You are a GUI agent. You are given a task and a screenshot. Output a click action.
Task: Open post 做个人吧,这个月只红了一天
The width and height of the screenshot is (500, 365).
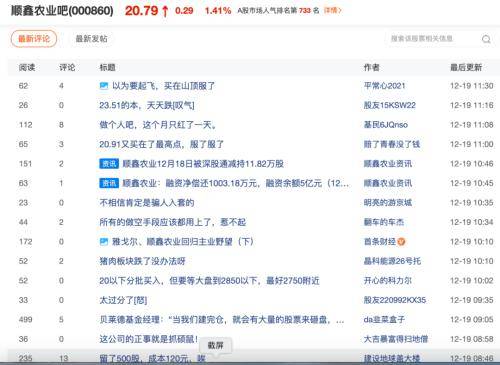pyautogui.click(x=158, y=125)
